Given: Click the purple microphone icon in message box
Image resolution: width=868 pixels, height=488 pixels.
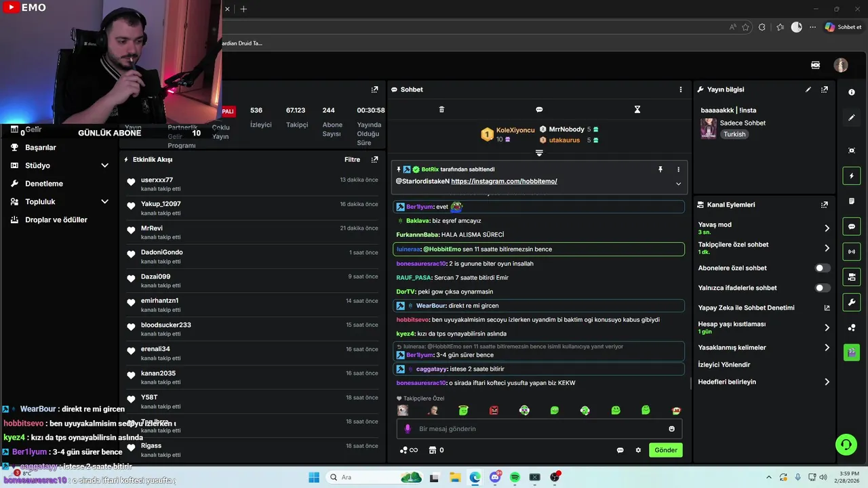Looking at the screenshot, I should coord(408,429).
